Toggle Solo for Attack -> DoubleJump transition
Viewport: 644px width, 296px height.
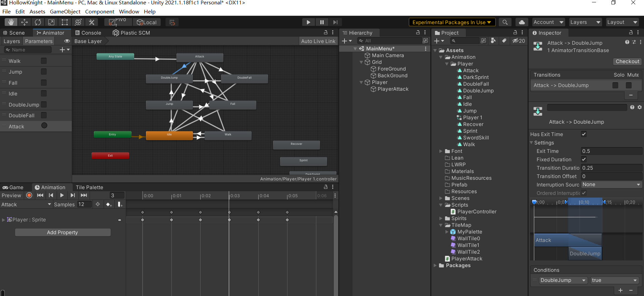point(615,85)
